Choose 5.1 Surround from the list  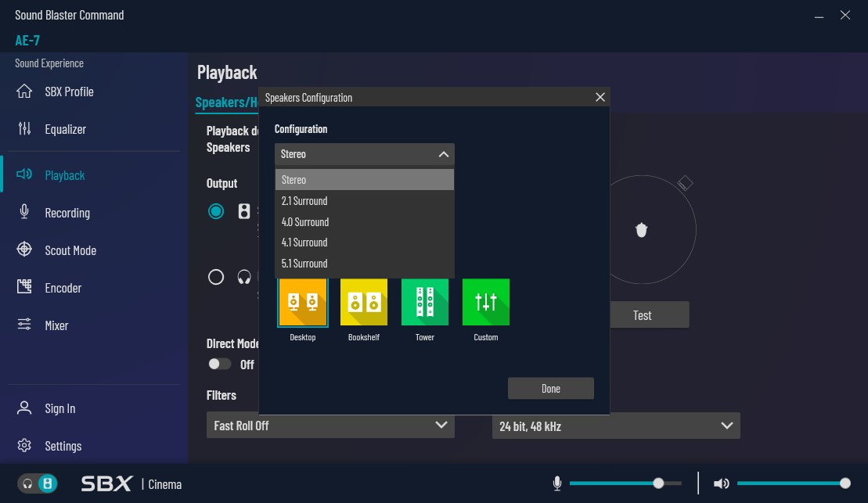click(x=364, y=264)
